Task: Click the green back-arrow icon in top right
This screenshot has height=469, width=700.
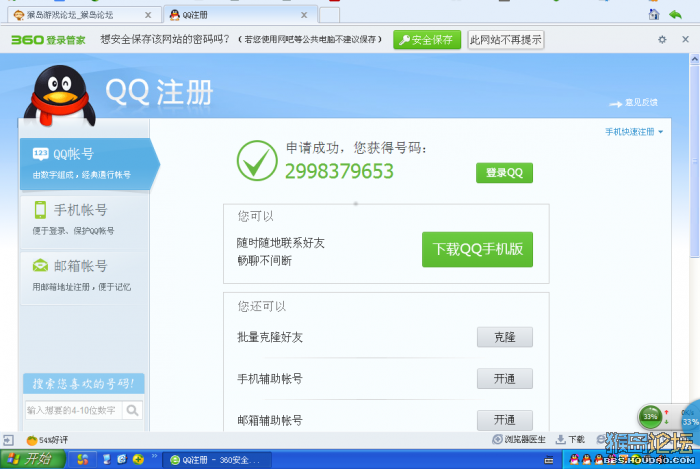Action: pyautogui.click(x=675, y=15)
